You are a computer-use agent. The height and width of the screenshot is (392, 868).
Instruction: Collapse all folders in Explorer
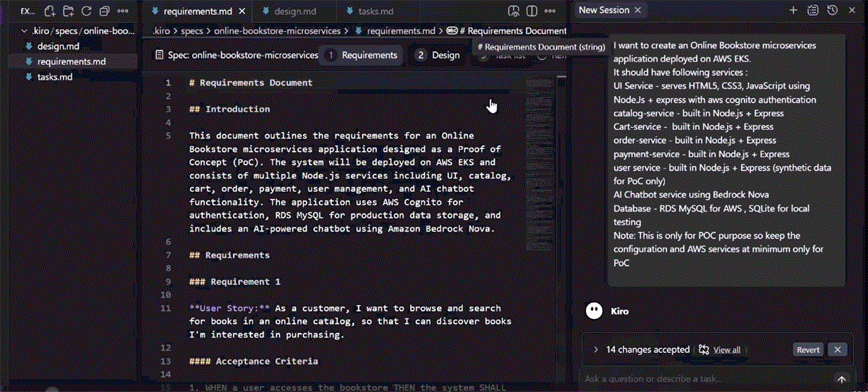click(104, 11)
